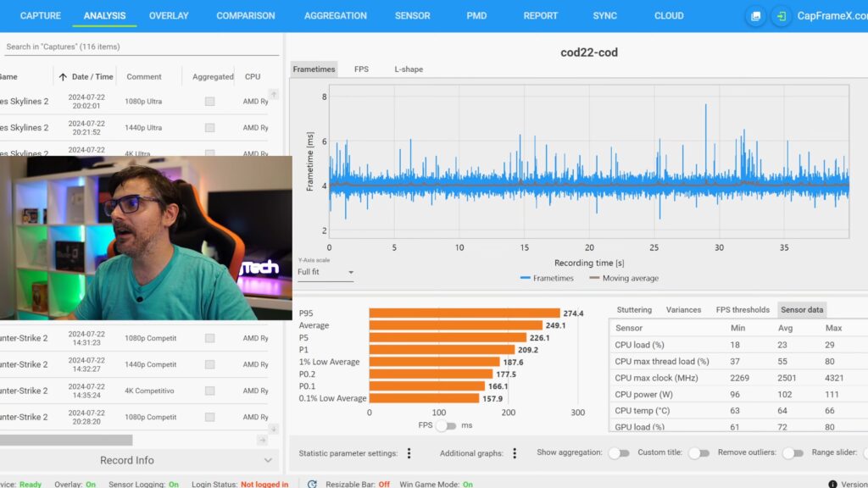The width and height of the screenshot is (868, 488).
Task: Switch graph to the L-shape tab
Action: coord(409,69)
